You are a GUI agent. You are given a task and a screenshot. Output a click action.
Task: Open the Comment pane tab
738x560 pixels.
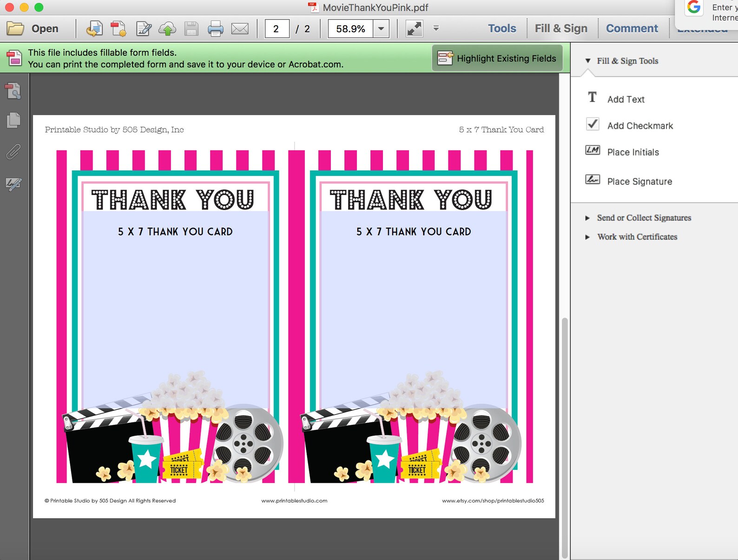(632, 28)
